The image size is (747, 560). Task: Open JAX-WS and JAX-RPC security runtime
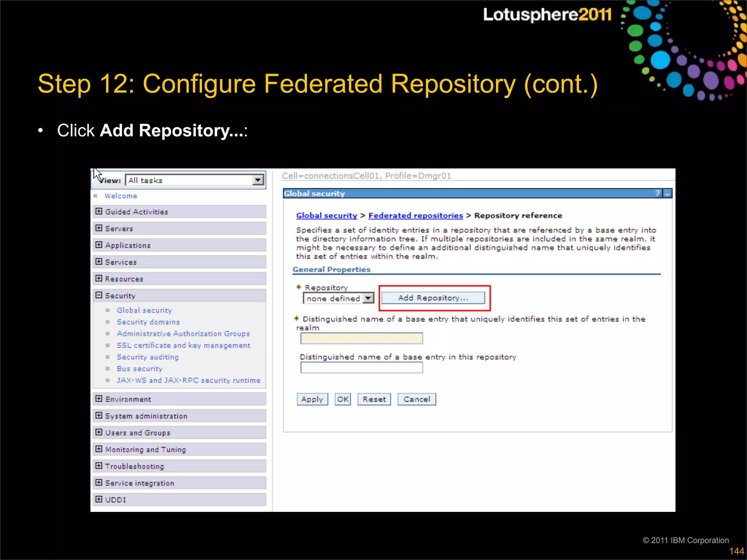pos(189,380)
